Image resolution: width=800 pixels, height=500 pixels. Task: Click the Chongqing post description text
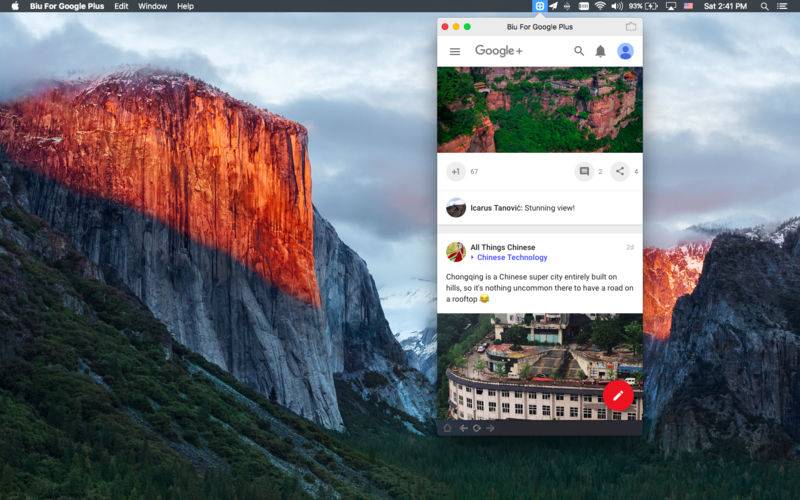540,288
